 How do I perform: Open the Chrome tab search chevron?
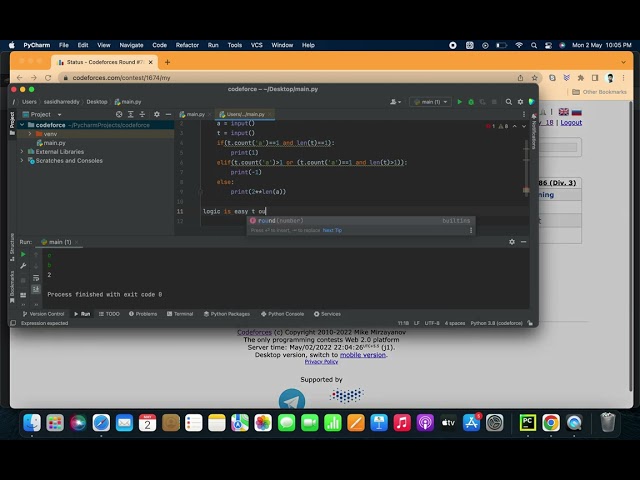click(623, 62)
